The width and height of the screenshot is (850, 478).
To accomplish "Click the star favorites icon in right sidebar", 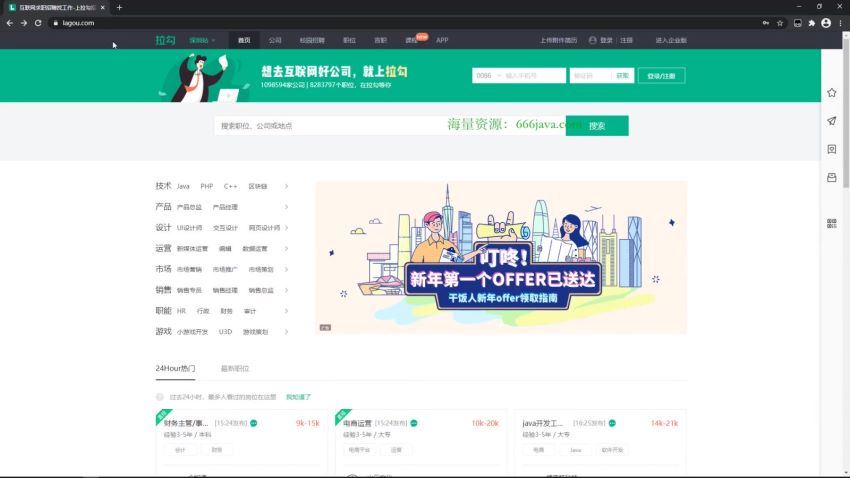I will (832, 93).
